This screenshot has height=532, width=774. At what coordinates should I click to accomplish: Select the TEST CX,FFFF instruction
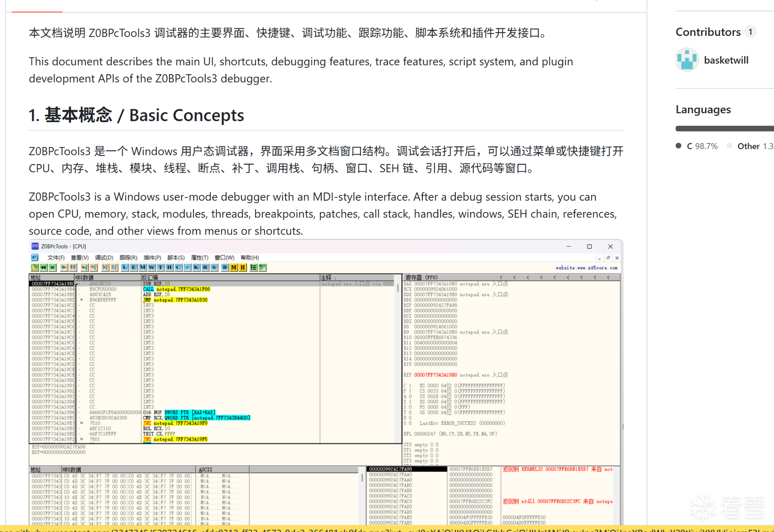[x=159, y=434]
